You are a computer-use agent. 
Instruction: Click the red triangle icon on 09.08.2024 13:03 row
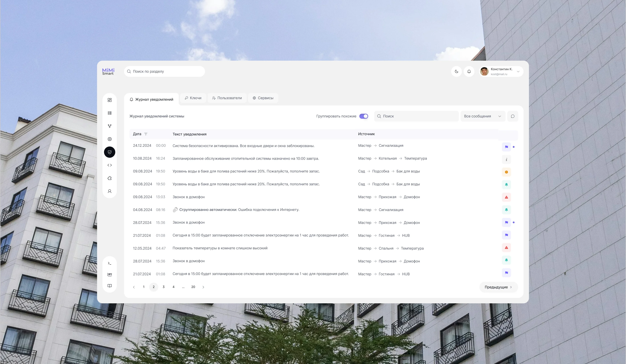coord(506,197)
